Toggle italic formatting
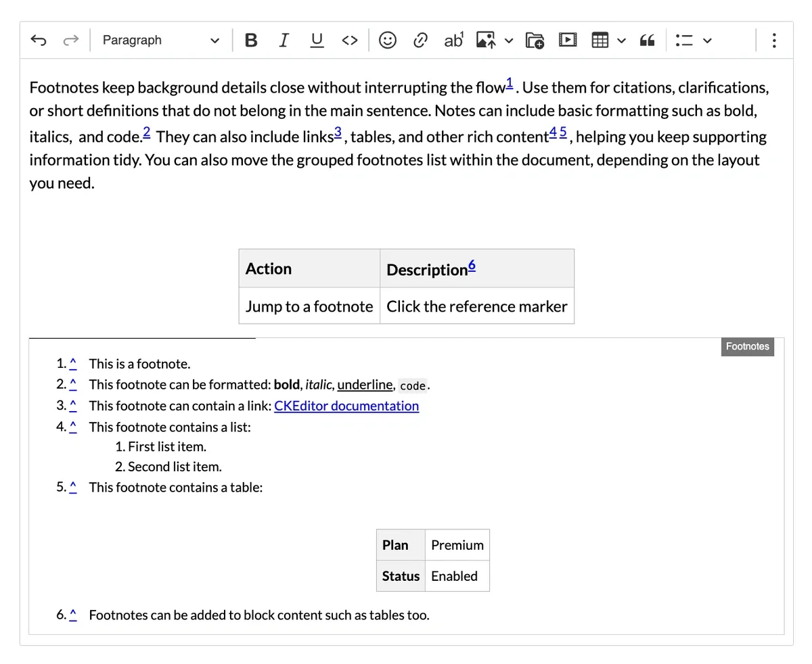This screenshot has height=664, width=812. point(284,41)
